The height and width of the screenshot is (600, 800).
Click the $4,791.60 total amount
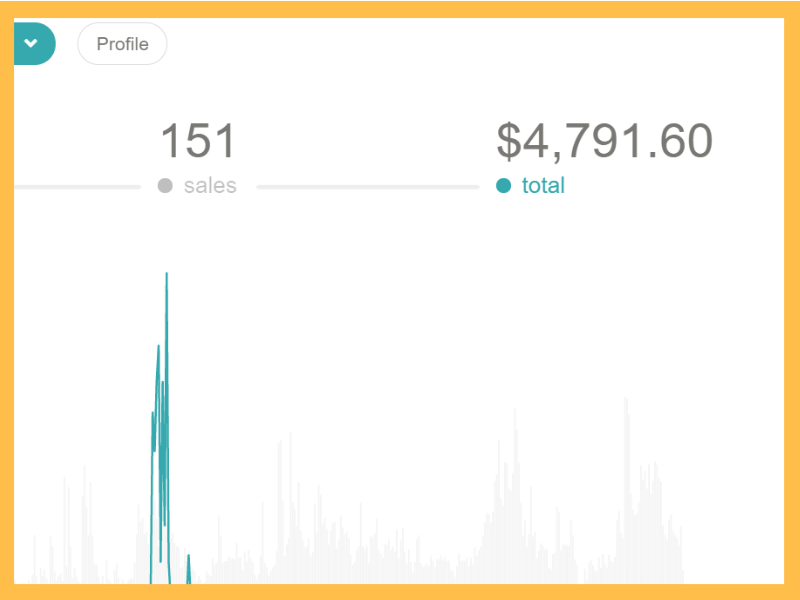604,141
